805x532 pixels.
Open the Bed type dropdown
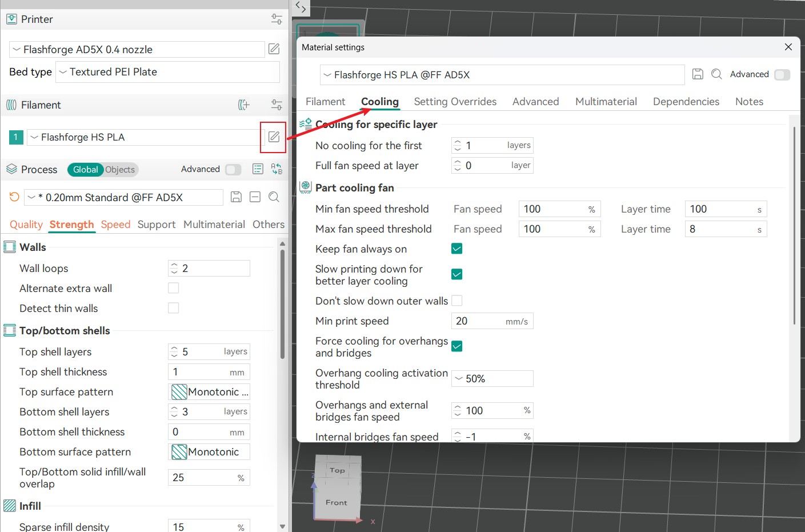pyautogui.click(x=167, y=72)
